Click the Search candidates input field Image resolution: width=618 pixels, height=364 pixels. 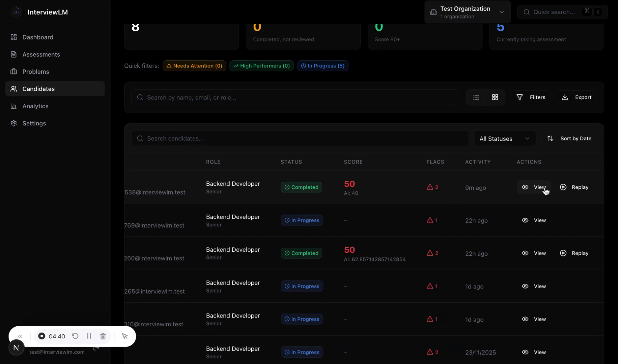(x=300, y=138)
